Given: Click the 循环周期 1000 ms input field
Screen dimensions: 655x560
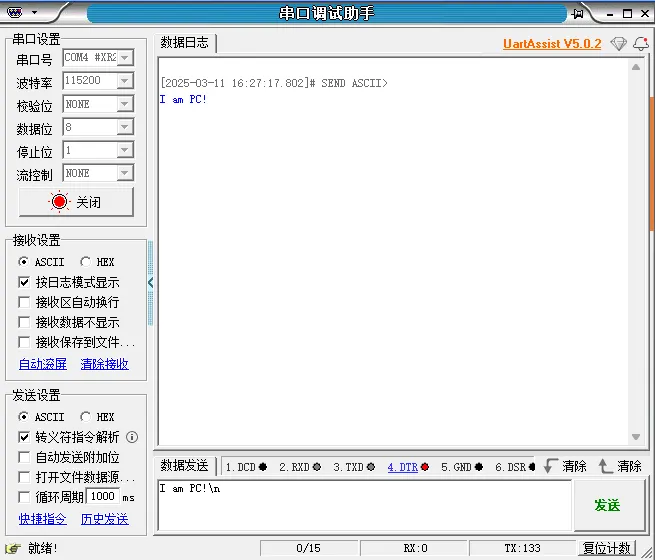Looking at the screenshot, I should [102, 496].
